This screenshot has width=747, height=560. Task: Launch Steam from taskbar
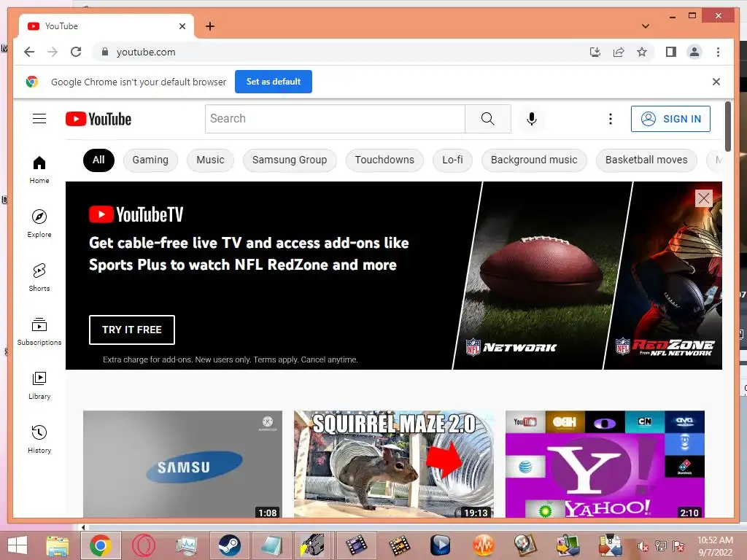point(230,545)
